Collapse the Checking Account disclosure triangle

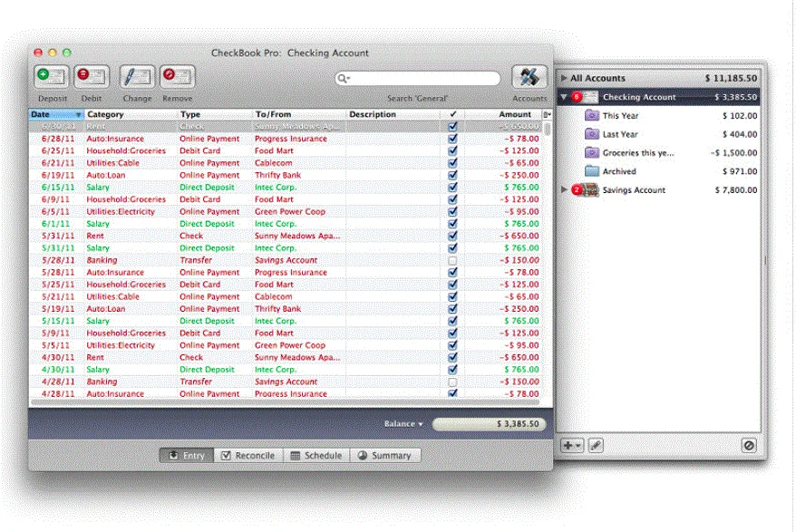point(564,97)
